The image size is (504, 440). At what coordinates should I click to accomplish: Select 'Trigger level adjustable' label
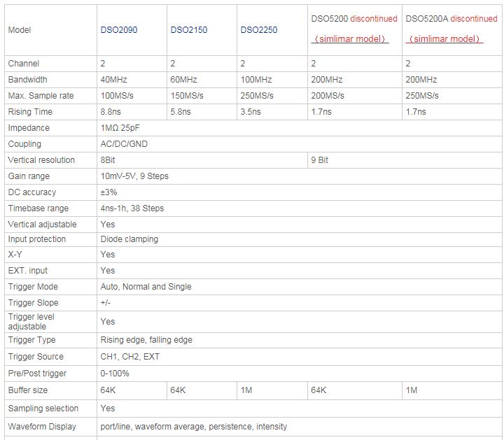[31, 322]
